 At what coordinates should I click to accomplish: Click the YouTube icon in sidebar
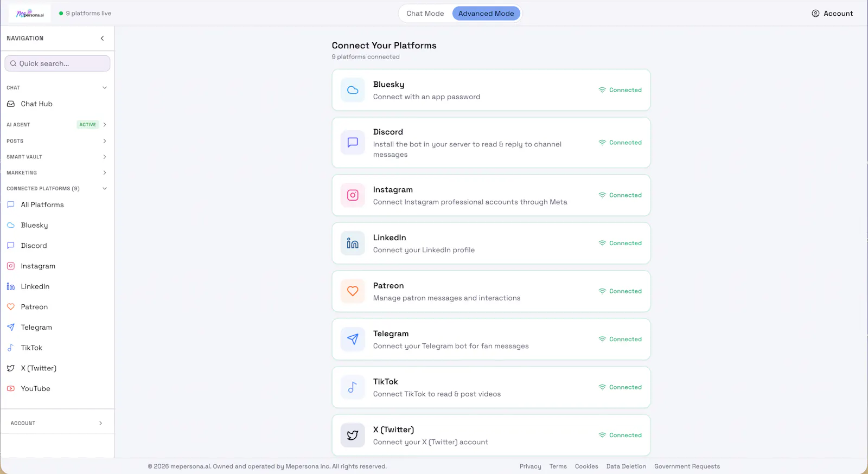pyautogui.click(x=11, y=389)
